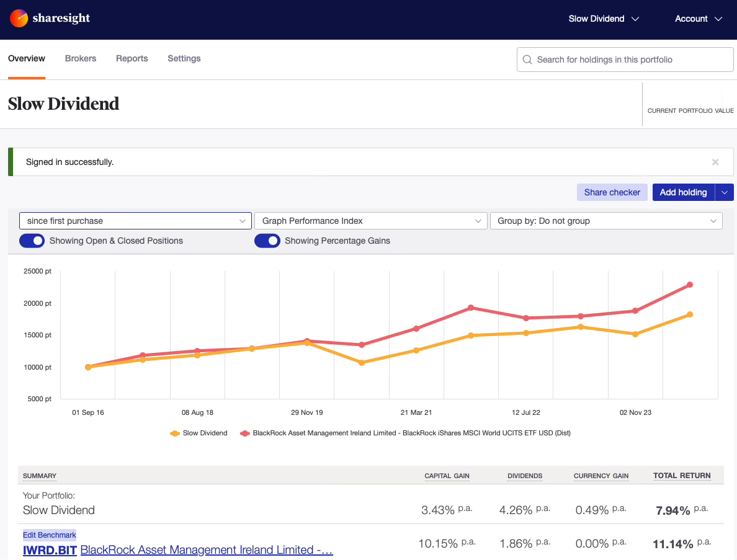Screen dimensions: 737x560
Task: Click the 02 Nov 23 axis label
Action: [x=635, y=412]
